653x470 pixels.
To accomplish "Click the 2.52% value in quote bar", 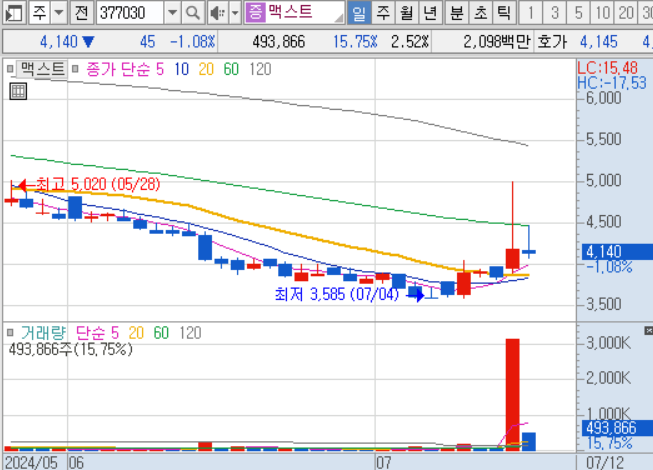I will click(409, 42).
